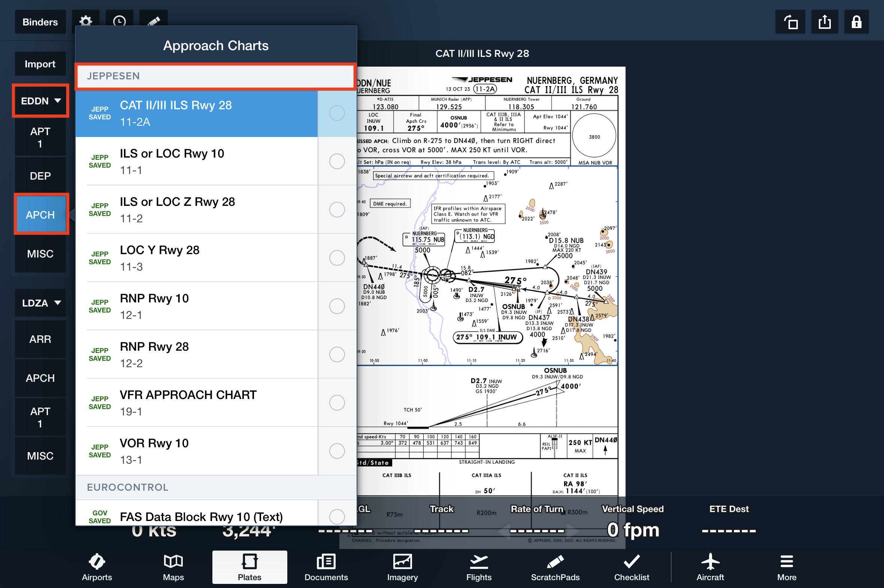Select the DEP charts tab for EDDN
Screen dimensions: 884x588
[x=40, y=176]
